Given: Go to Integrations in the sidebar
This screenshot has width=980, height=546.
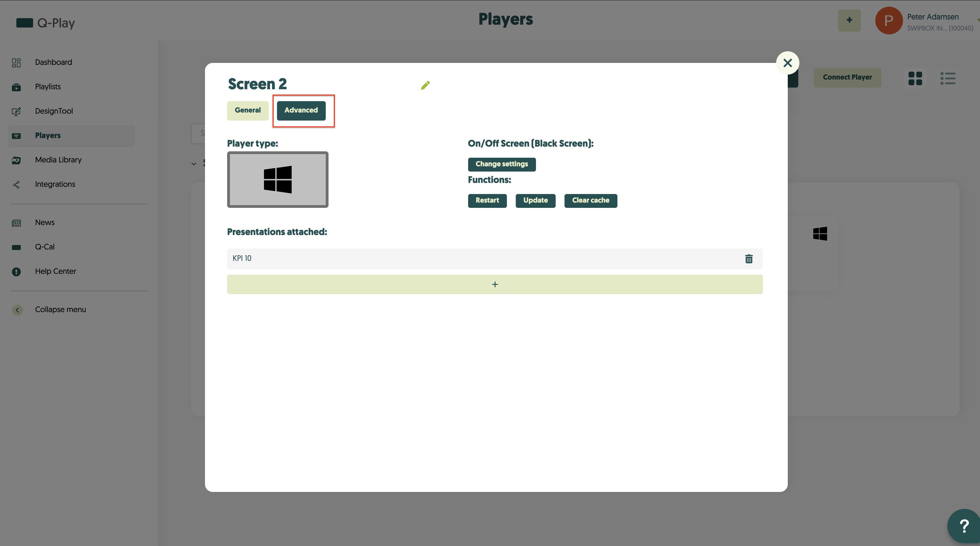Looking at the screenshot, I should point(55,184).
